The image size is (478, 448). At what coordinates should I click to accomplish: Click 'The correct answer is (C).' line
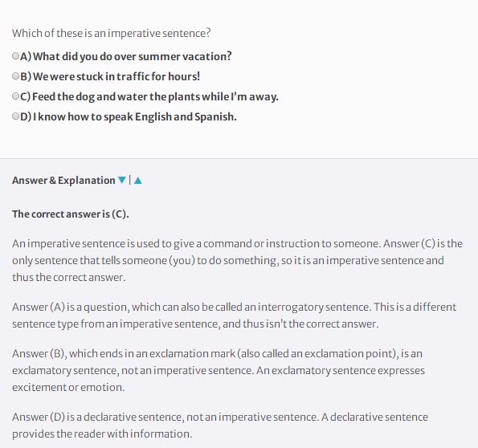[x=71, y=214]
